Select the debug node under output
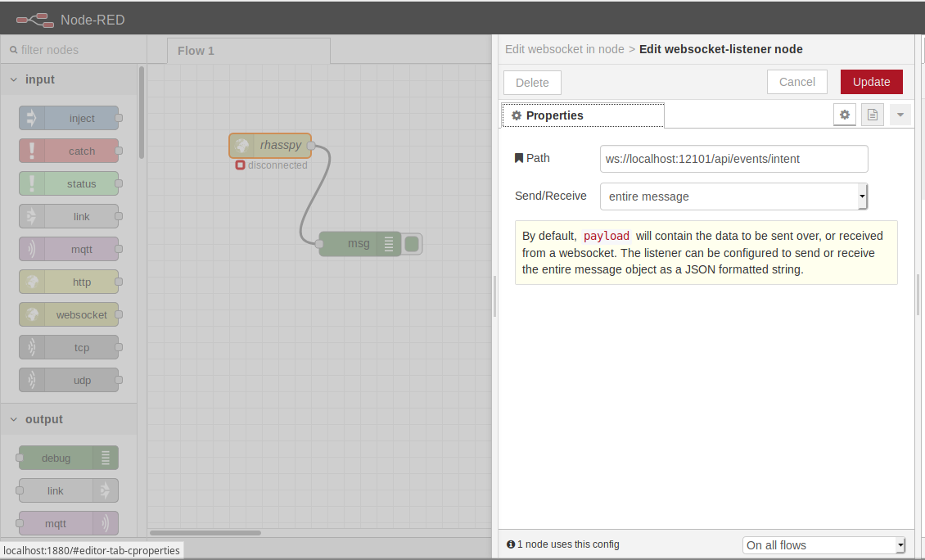This screenshot has height=560, width=925. (64, 458)
